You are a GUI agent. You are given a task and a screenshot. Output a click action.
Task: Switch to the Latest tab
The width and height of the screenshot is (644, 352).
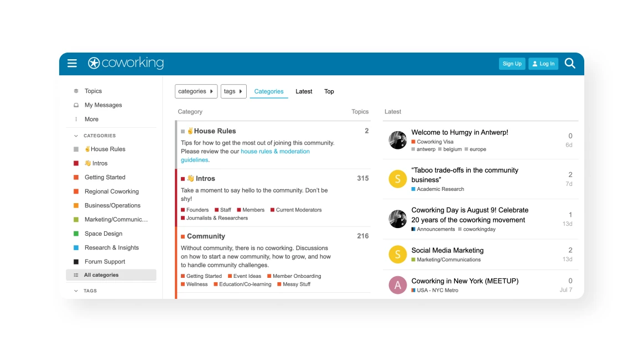point(304,91)
